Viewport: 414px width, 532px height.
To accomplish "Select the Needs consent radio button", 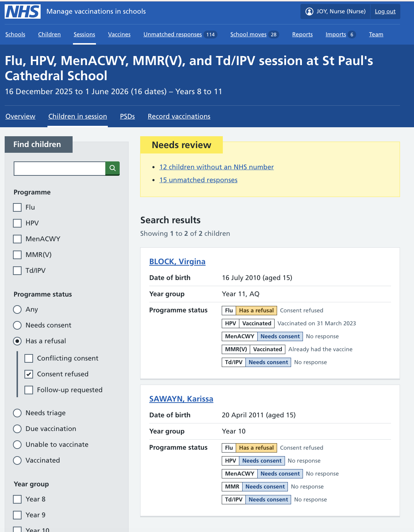I will click(x=17, y=325).
